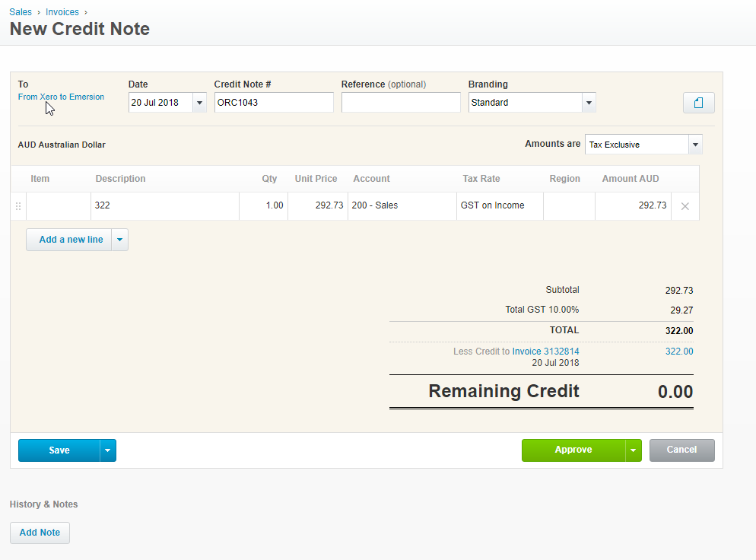Viewport: 756px width, 560px height.
Task: Go to Invoices breadcrumb link
Action: (62, 12)
